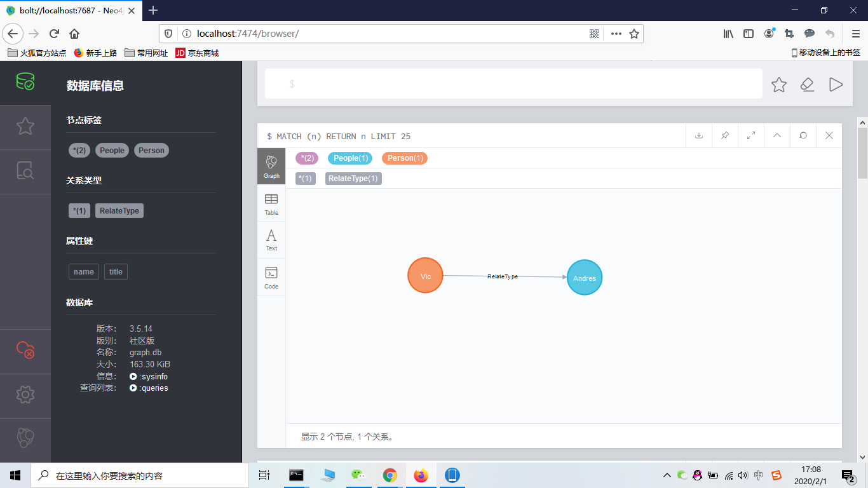Image resolution: width=868 pixels, height=488 pixels.
Task: Collapse the MATCH result frame
Action: point(777,135)
